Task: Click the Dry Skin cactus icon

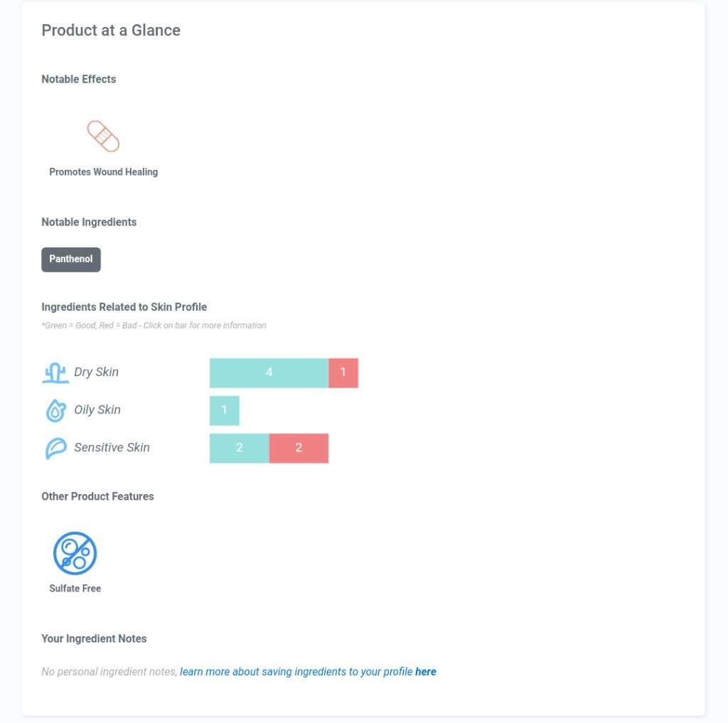Action: (55, 373)
